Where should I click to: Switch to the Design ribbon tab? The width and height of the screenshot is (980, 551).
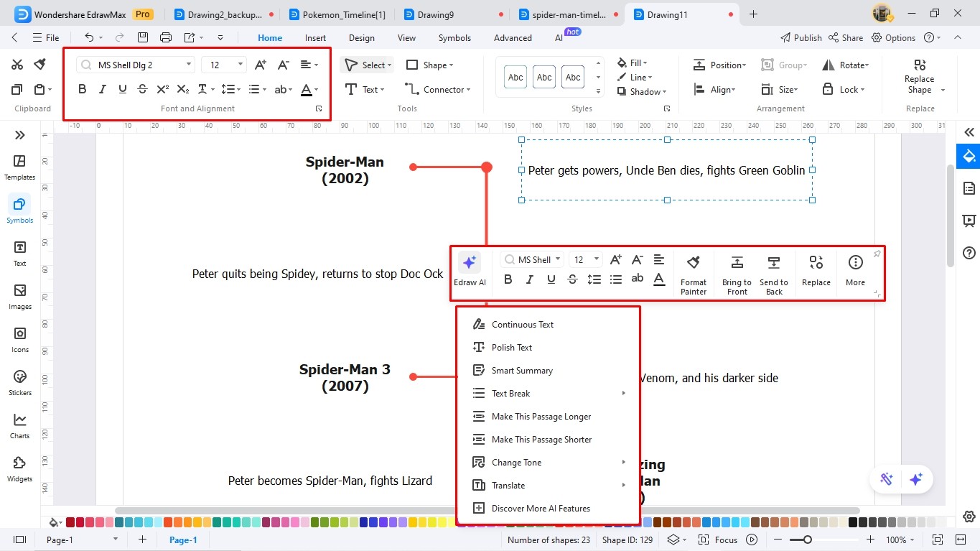pos(361,37)
